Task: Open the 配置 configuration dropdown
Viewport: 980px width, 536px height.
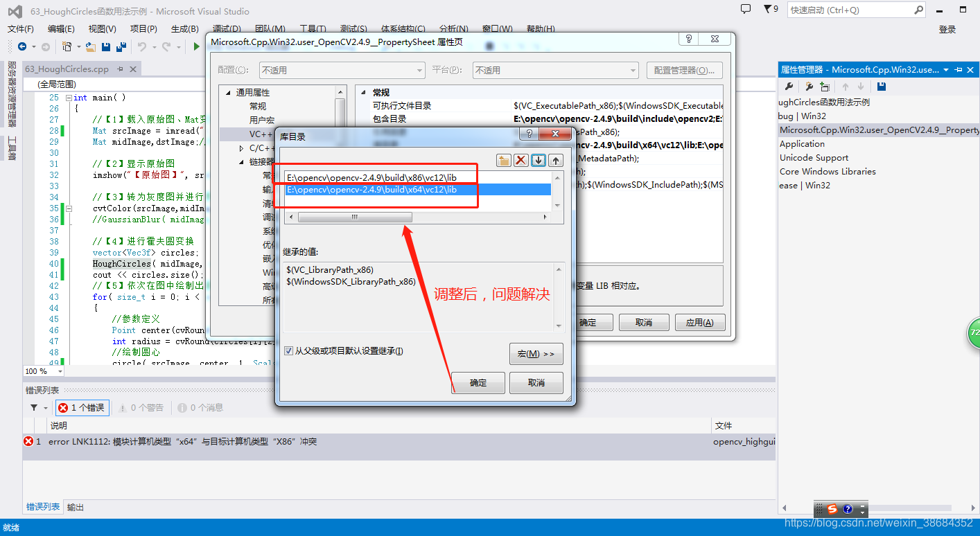Action: click(x=342, y=70)
